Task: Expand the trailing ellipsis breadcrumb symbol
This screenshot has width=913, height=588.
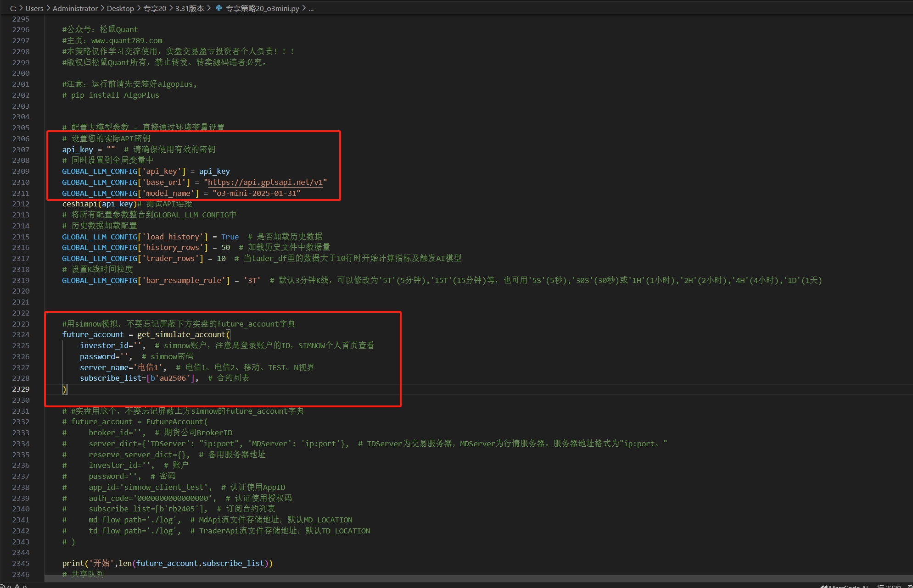Action: click(x=311, y=8)
